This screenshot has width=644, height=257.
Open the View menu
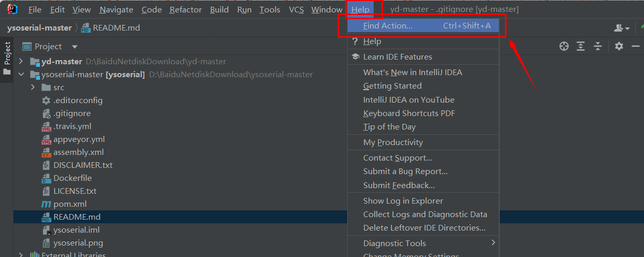81,9
